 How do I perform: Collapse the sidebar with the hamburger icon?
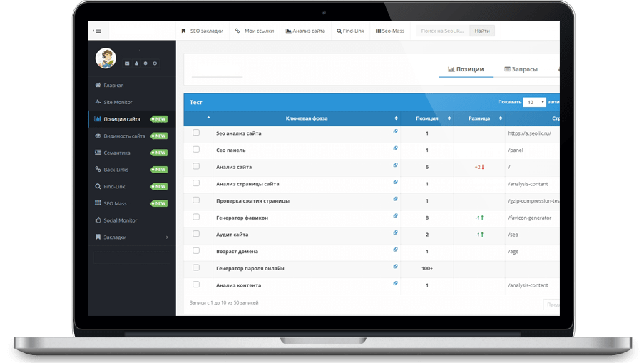(97, 31)
